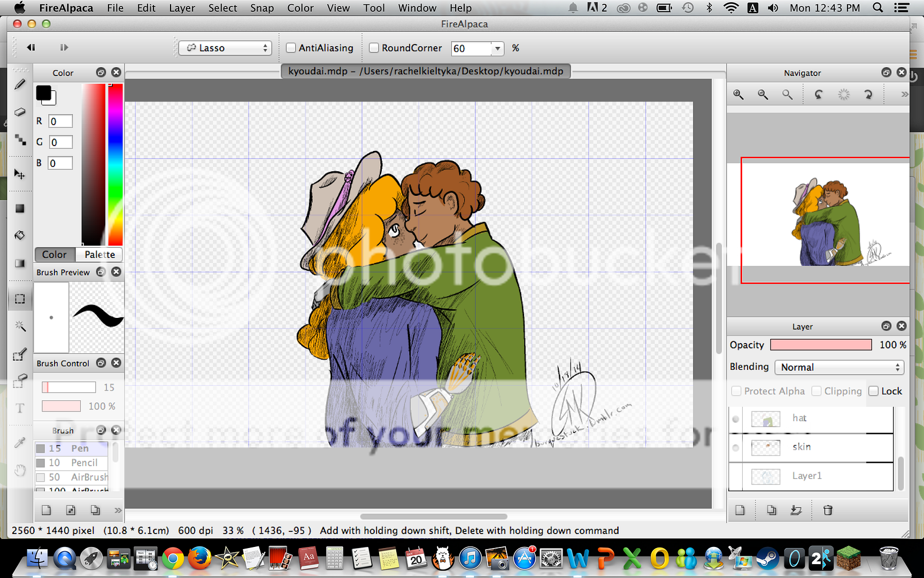Click the rainbow hue slider bar
Viewport: 924px width, 578px height.
[115, 164]
